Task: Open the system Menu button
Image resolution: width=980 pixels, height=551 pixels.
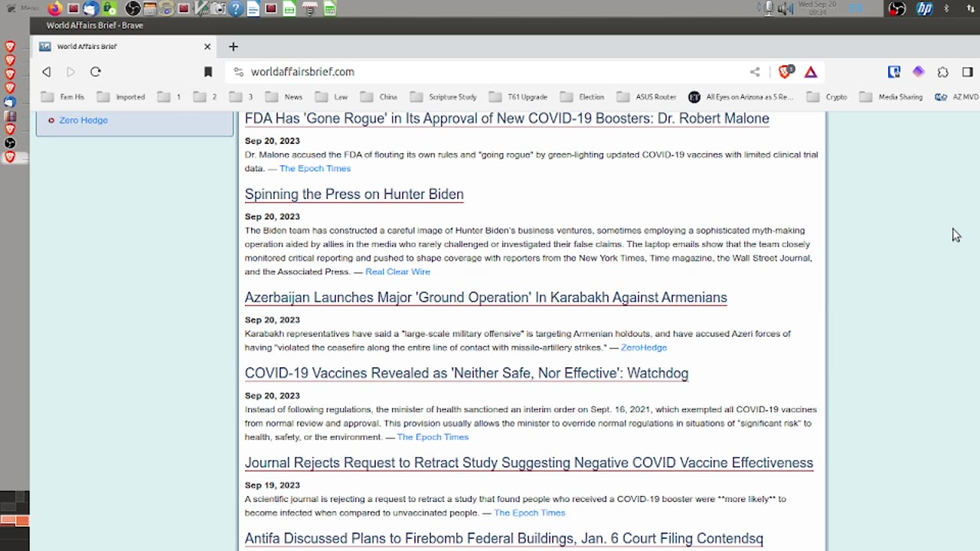Action: (x=21, y=8)
